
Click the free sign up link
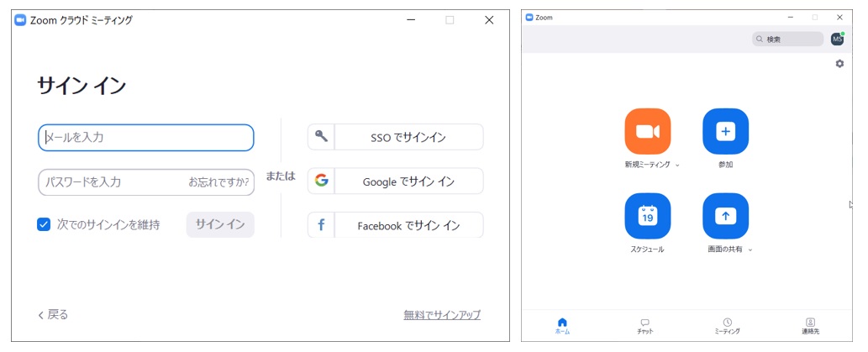pyautogui.click(x=442, y=315)
